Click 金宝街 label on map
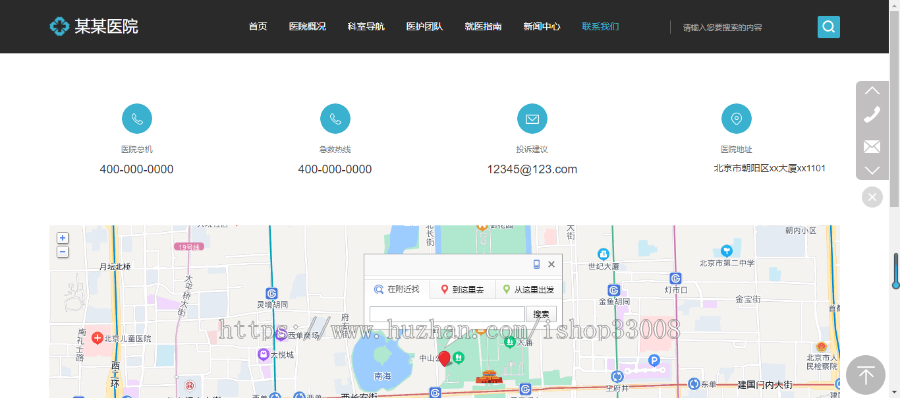 [748, 299]
